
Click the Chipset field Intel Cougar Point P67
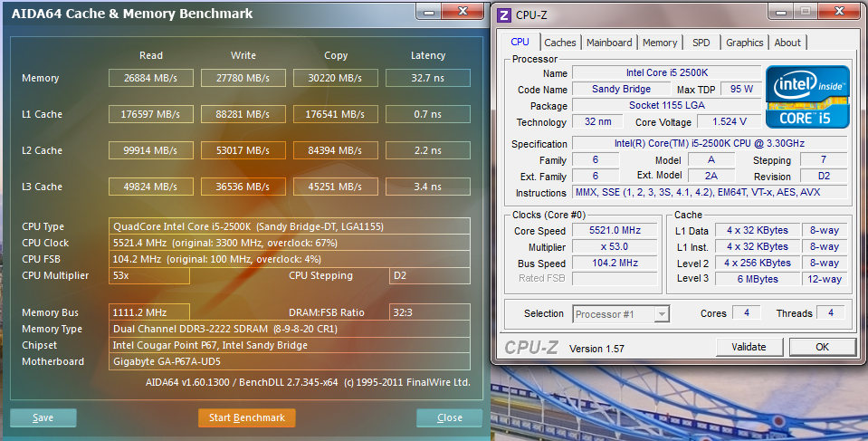point(290,345)
